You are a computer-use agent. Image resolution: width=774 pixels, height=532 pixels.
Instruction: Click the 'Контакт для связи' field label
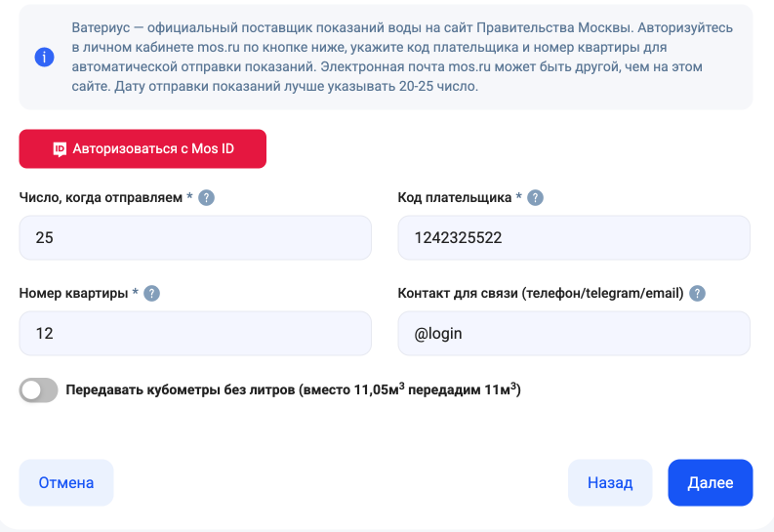(x=540, y=293)
